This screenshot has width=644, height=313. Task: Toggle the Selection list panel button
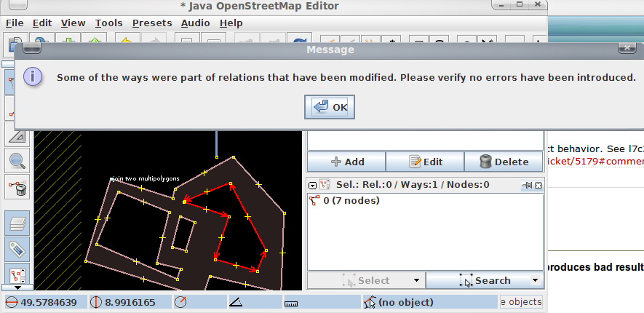tap(17, 274)
